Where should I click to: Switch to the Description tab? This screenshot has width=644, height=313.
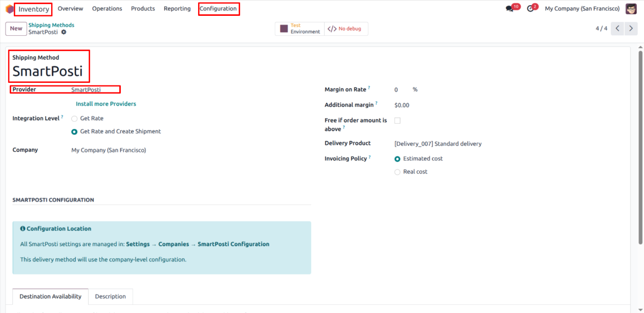[110, 297]
